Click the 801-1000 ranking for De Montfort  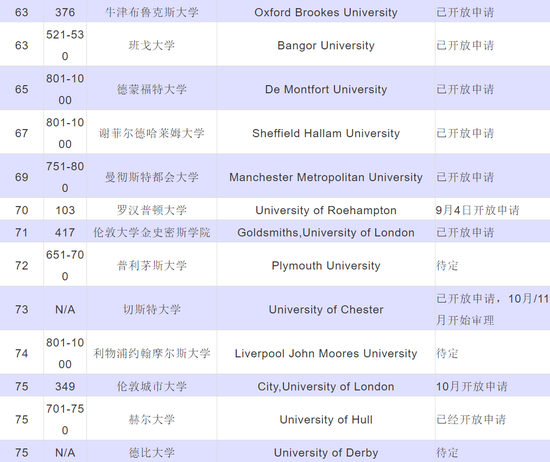[65, 89]
